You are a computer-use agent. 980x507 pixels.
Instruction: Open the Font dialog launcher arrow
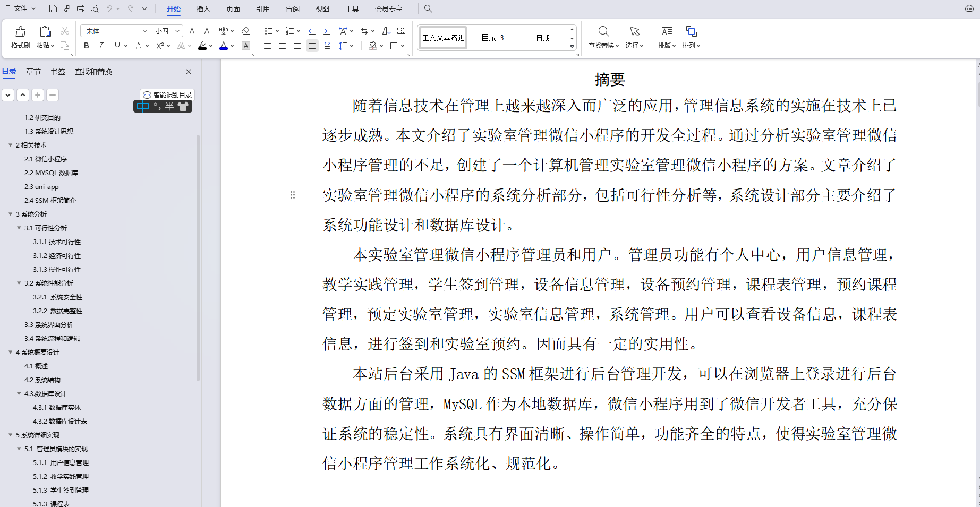coord(253,55)
